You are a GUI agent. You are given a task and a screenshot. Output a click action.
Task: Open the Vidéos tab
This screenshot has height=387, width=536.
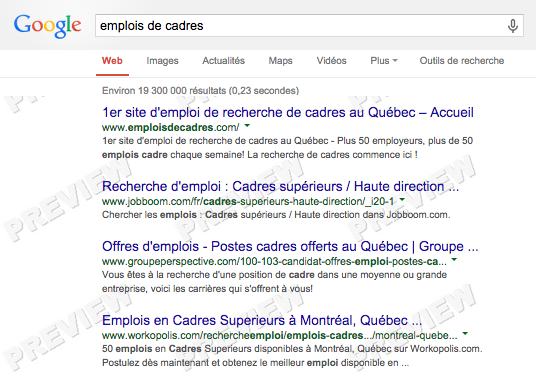[331, 61]
